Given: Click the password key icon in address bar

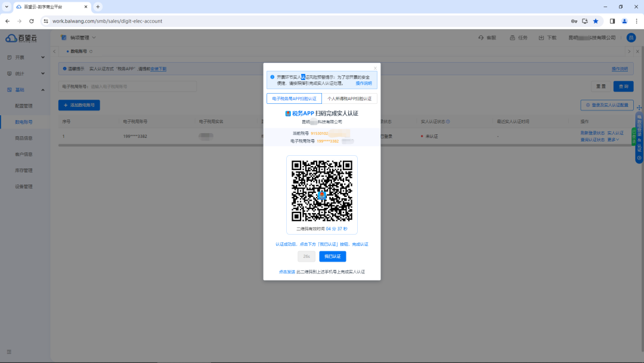Looking at the screenshot, I should 574,21.
